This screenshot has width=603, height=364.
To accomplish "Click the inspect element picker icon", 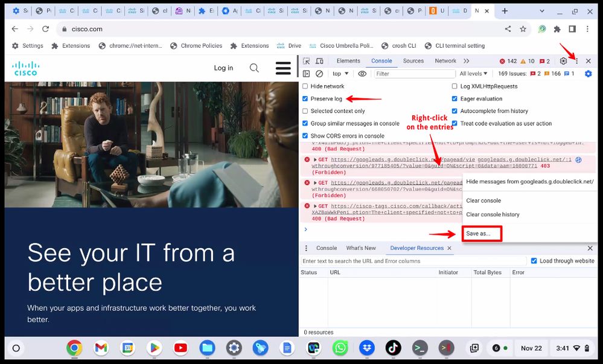I will click(307, 61).
